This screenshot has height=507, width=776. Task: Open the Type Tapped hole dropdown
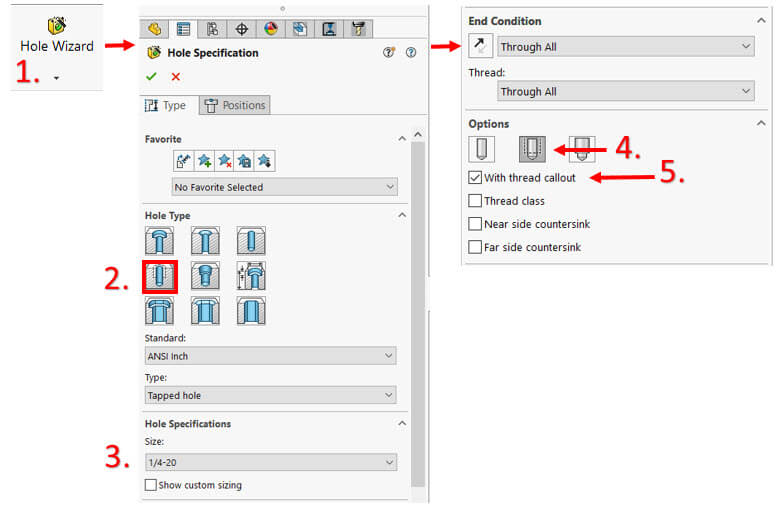270,396
